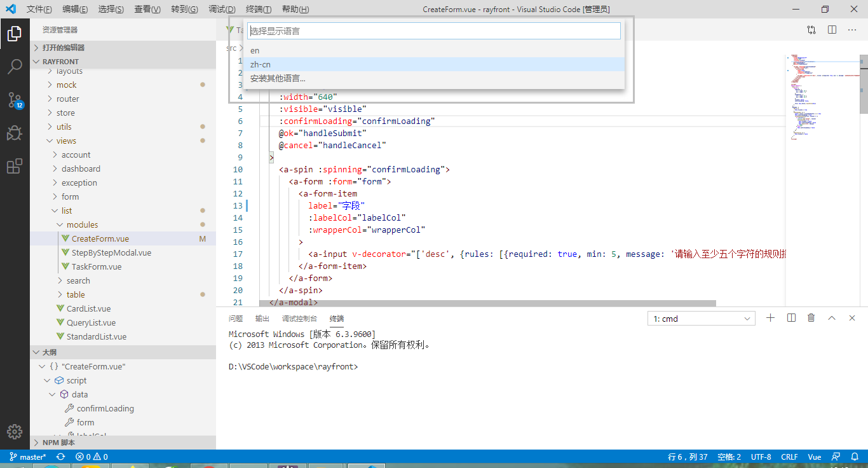Open the '1: cmd' terminal dropdown
This screenshot has width=868, height=468.
702,319
